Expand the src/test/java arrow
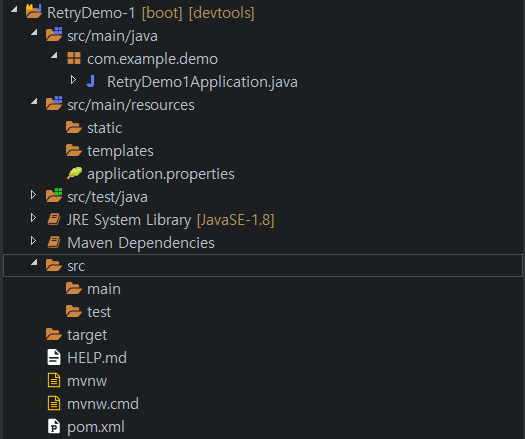The image size is (525, 439). coord(33,195)
